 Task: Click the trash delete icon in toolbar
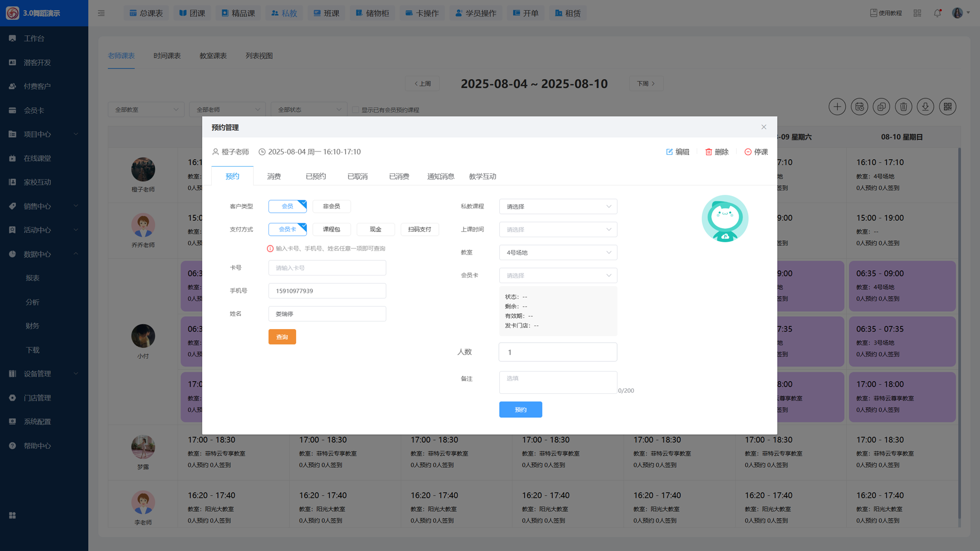(x=903, y=107)
